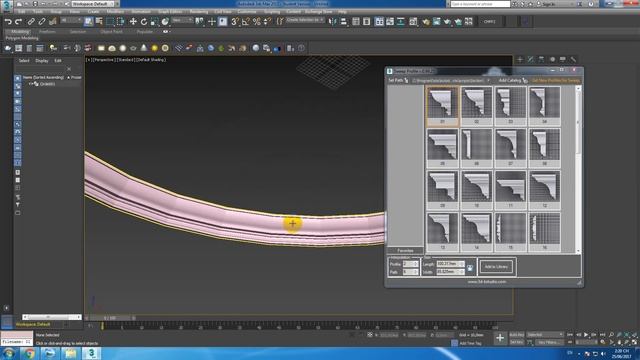The width and height of the screenshot is (640, 360).
Task: Activate the Select and Manipulate crosshair tool
Action: coord(211,22)
